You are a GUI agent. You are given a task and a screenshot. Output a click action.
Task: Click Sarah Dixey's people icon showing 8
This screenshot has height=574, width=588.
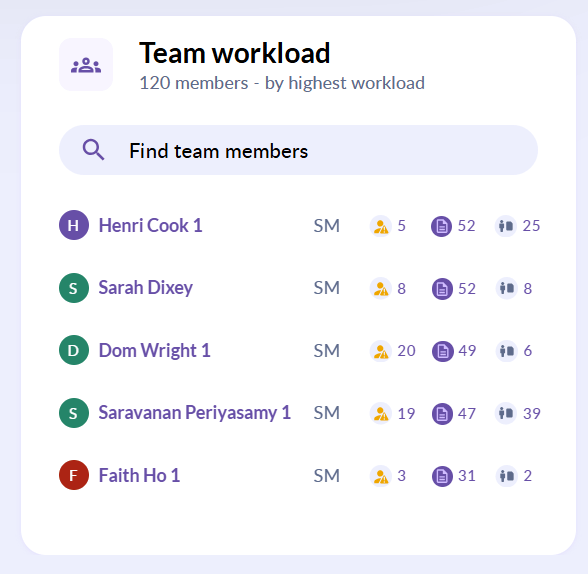[507, 288]
